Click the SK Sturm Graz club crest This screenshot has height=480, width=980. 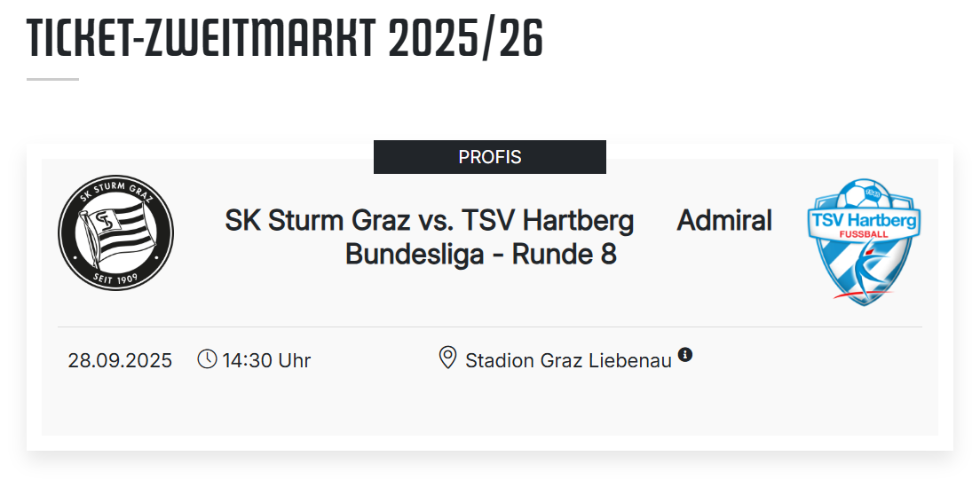[116, 232]
